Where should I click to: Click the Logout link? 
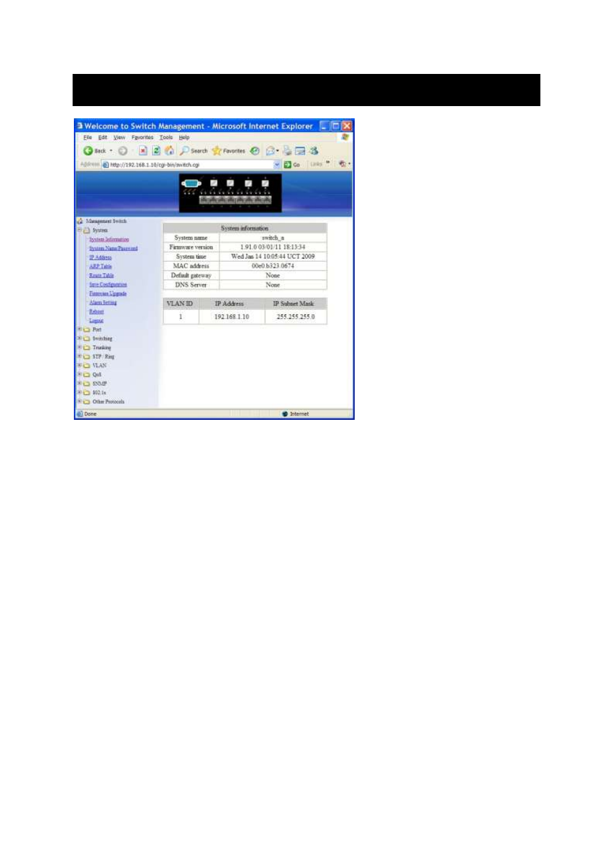pyautogui.click(x=96, y=320)
